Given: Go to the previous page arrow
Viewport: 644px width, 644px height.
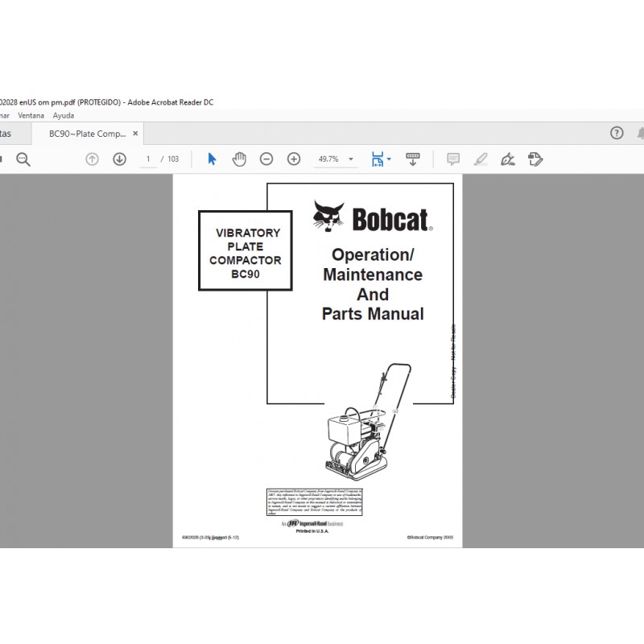Looking at the screenshot, I should click(x=92, y=159).
